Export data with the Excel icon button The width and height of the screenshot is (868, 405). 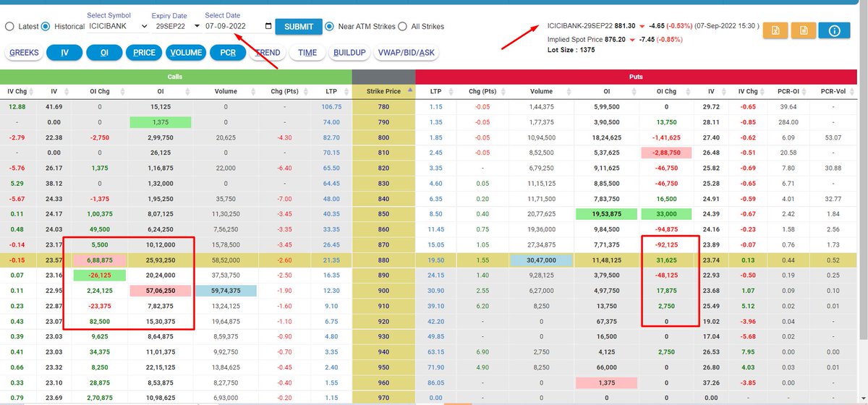click(x=775, y=30)
